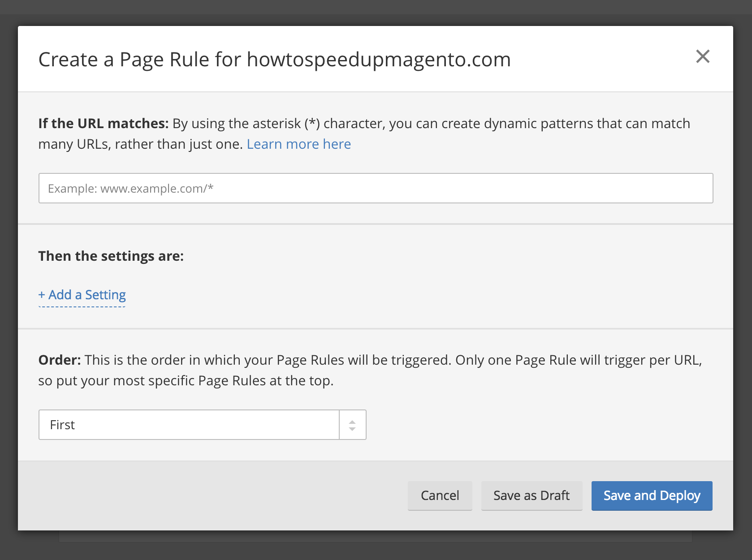Click the down arrow in the Order selector
Image resolution: width=752 pixels, height=560 pixels.
(352, 429)
